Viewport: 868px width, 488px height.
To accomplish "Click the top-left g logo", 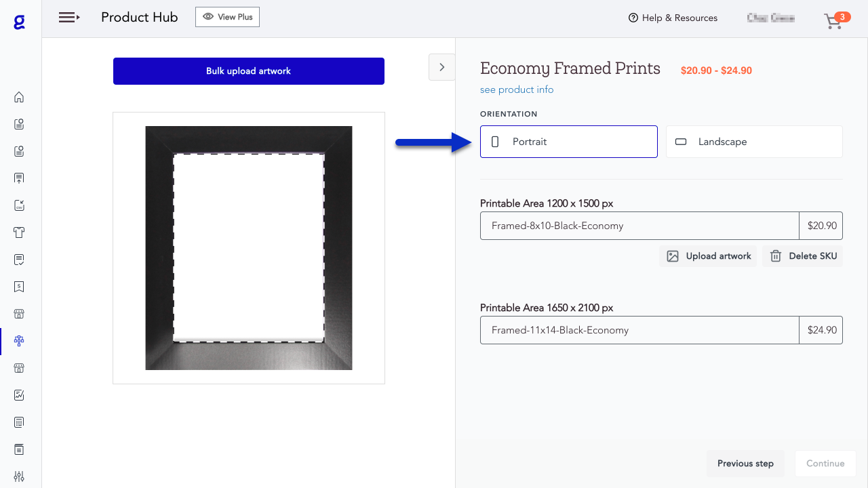I will pyautogui.click(x=18, y=20).
